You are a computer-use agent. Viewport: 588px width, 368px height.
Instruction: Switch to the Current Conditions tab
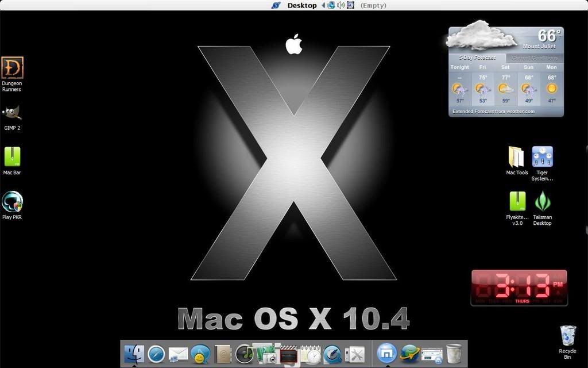click(x=535, y=58)
